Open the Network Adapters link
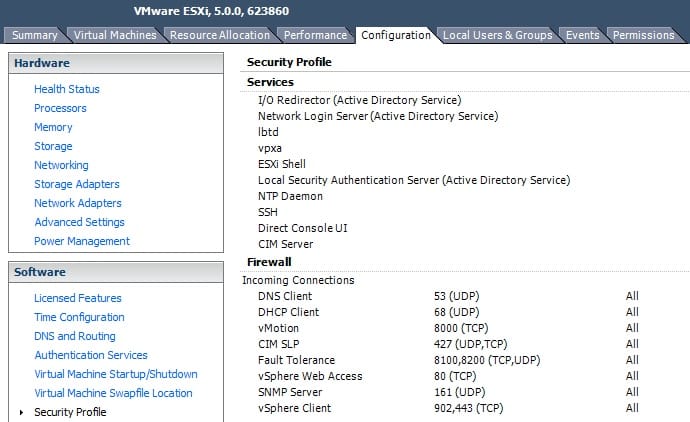 click(x=78, y=203)
